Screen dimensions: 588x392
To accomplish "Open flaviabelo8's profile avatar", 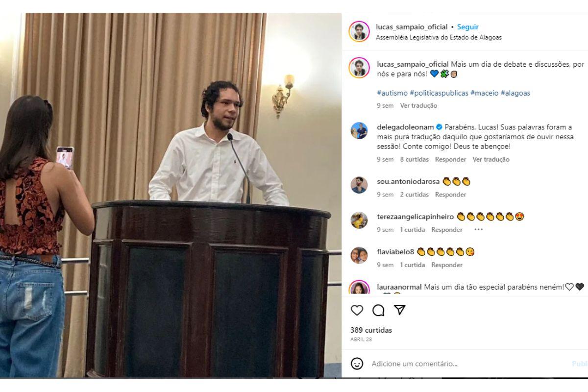I will [359, 255].
